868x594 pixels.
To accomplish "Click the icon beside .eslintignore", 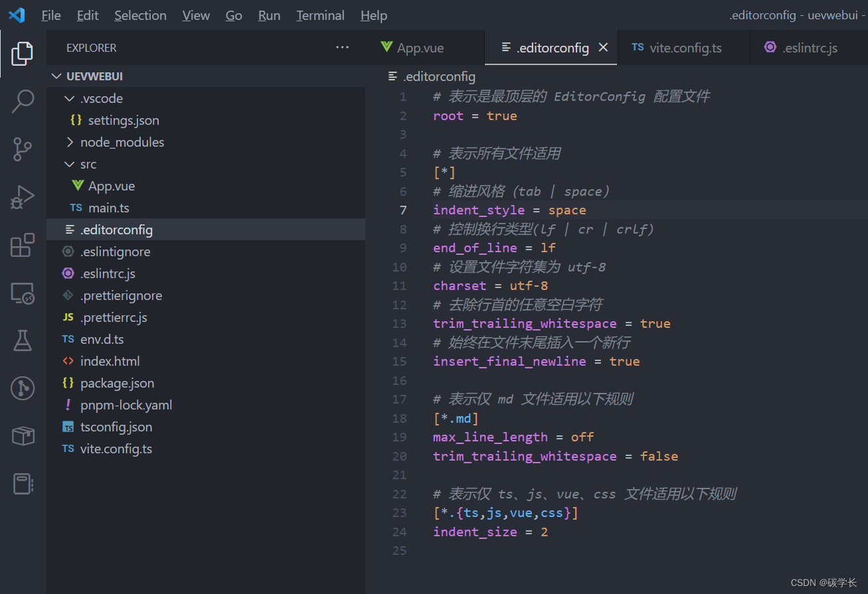I will [68, 252].
